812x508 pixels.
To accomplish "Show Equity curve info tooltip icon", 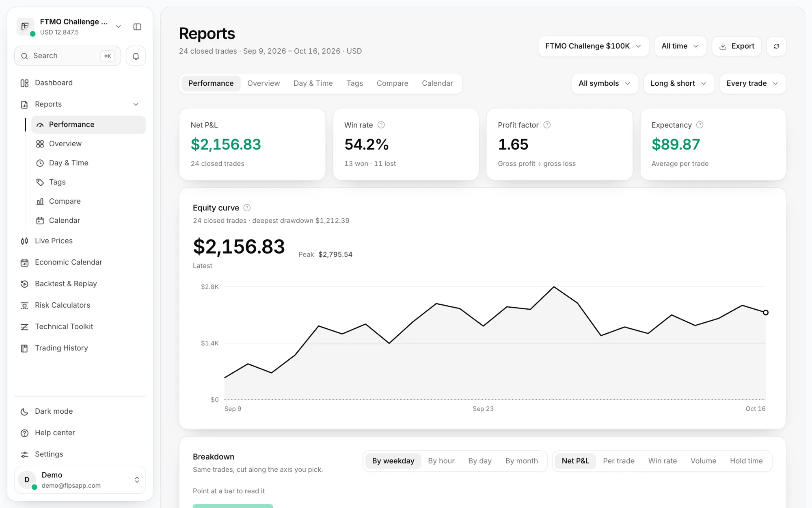I will point(247,208).
